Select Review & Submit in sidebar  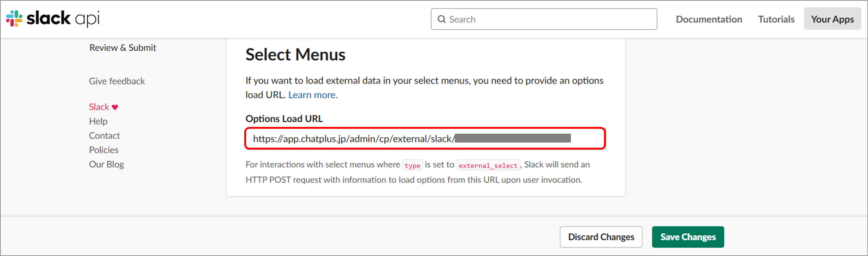tap(123, 47)
